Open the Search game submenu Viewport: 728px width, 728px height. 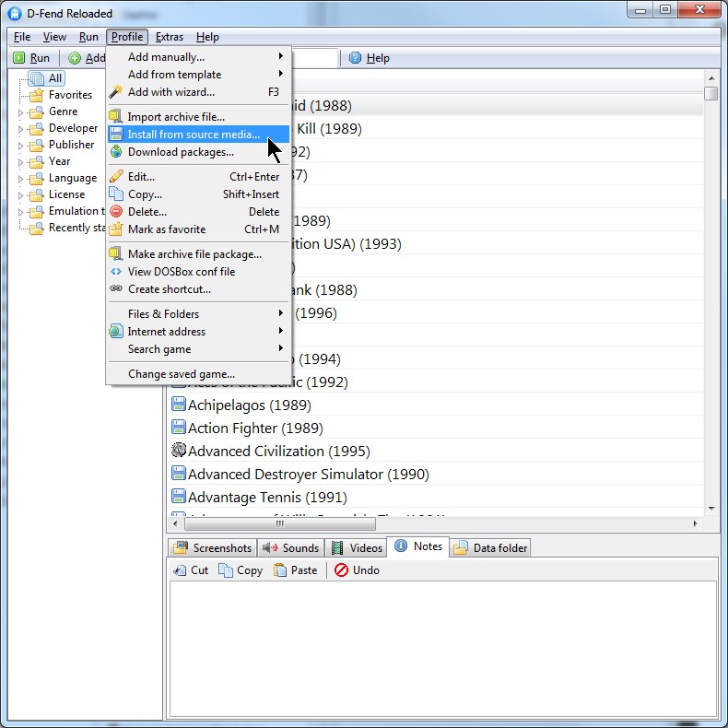(x=199, y=348)
